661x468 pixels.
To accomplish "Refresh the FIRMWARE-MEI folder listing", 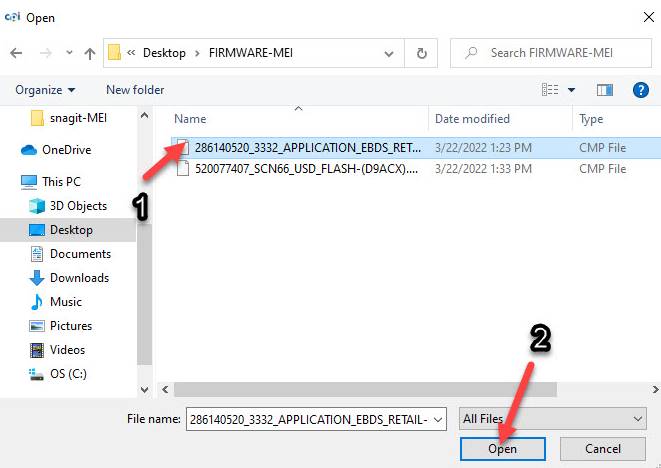I will tap(422, 53).
